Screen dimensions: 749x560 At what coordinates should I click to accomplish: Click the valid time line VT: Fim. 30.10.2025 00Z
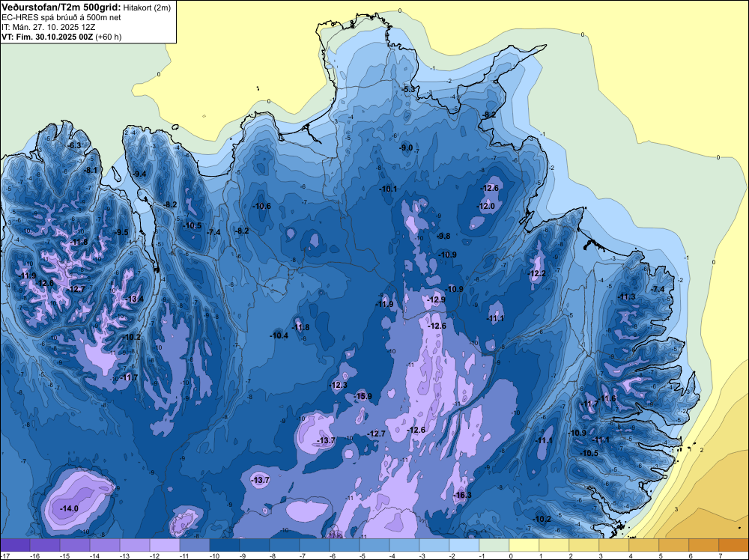pyautogui.click(x=48, y=37)
